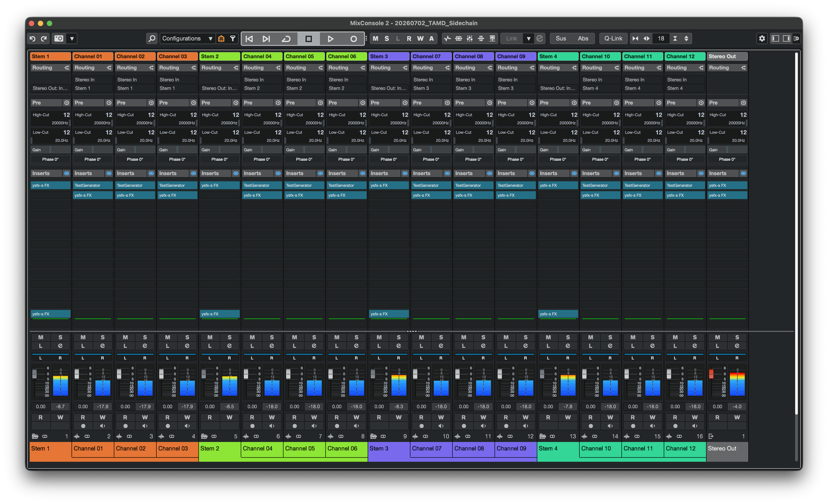
Task: Click the increase channel width arrows icon
Action: 647,39
